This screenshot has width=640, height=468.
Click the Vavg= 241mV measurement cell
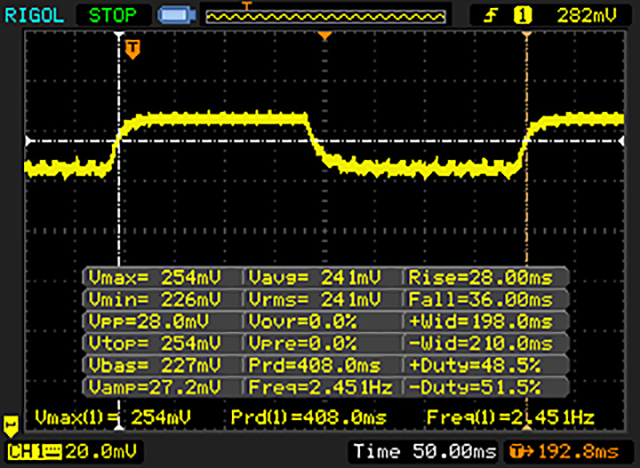point(322,278)
